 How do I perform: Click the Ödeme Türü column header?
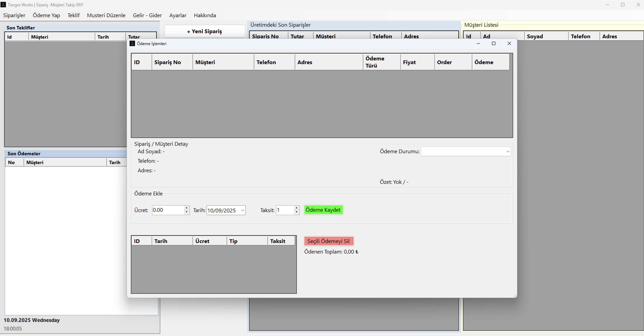(375, 62)
